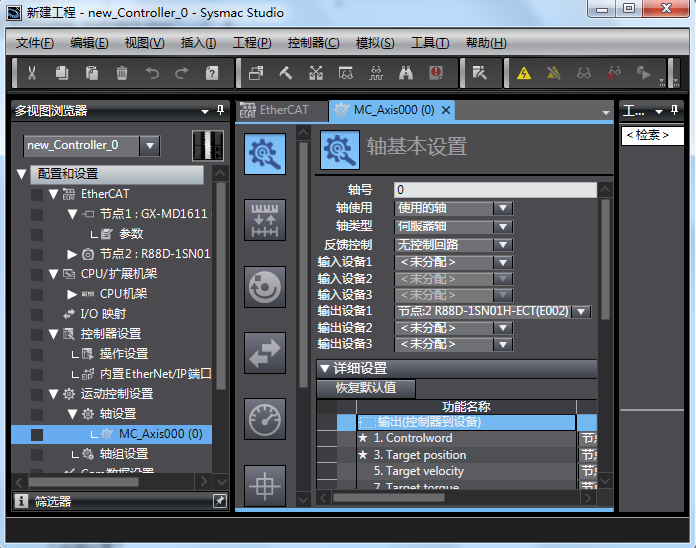Screen dimensions: 696x548
Task: Collapse the 配置和设置 tree root
Action: coord(21,174)
